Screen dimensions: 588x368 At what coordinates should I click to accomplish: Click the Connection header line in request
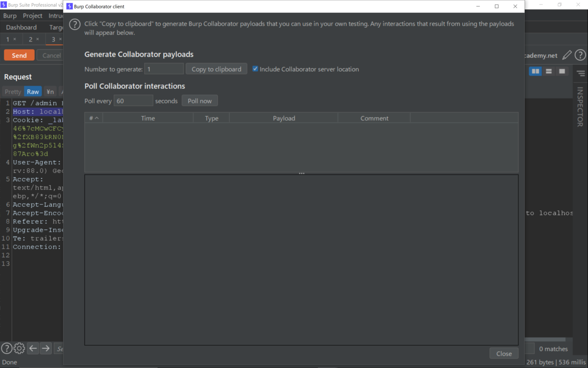coord(38,247)
